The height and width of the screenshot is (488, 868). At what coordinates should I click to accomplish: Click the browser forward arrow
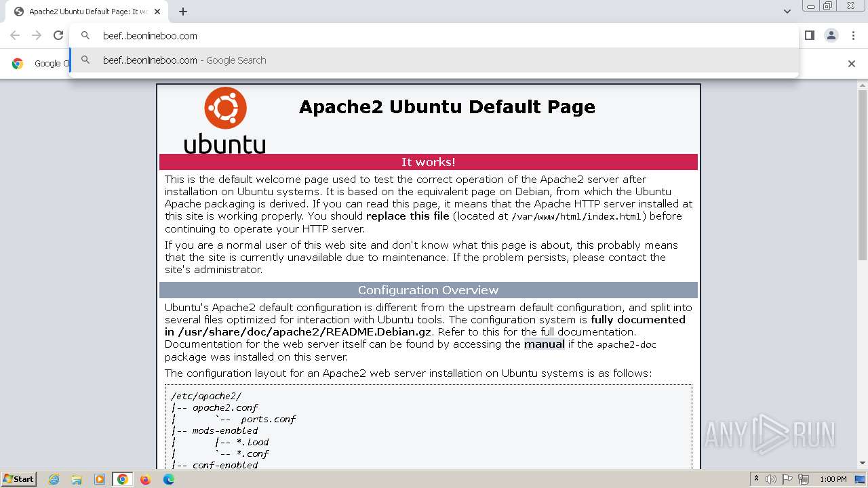click(37, 35)
